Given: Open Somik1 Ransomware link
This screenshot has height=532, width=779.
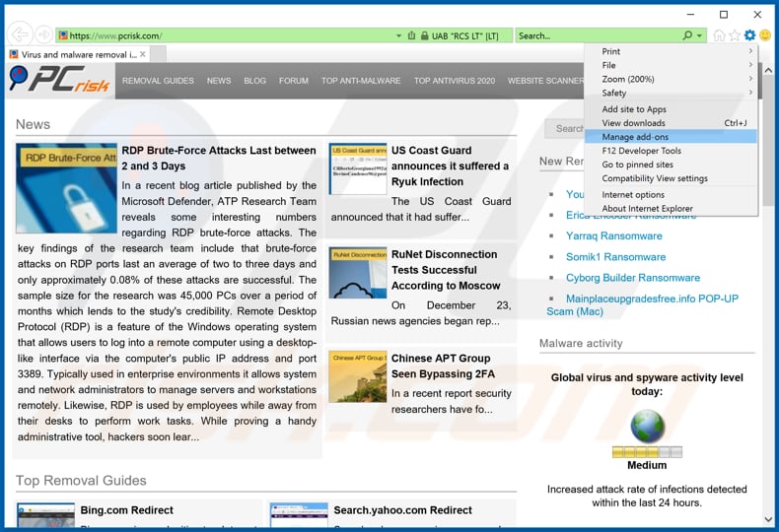Looking at the screenshot, I should point(615,256).
